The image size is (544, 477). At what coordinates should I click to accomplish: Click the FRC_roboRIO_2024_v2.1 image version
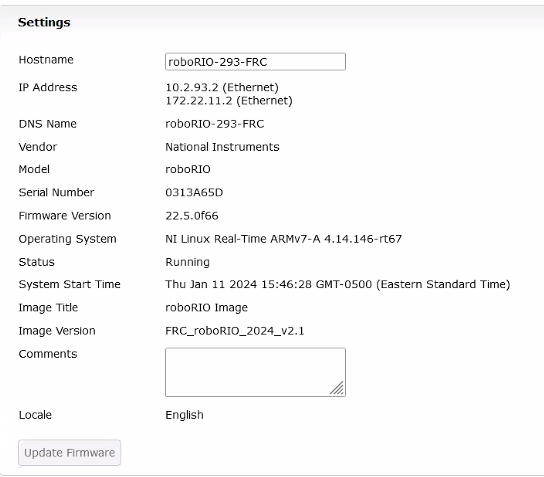click(235, 331)
